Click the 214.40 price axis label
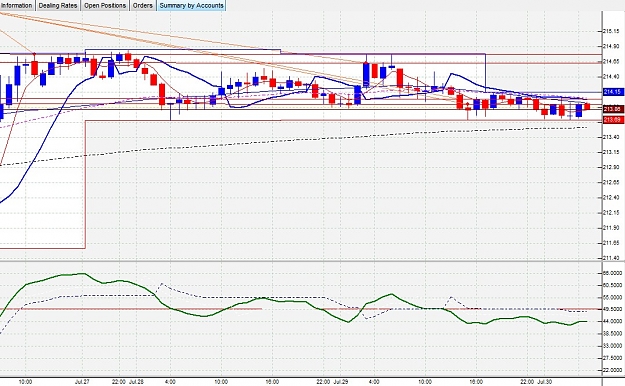The image size is (625, 386). pos(612,77)
